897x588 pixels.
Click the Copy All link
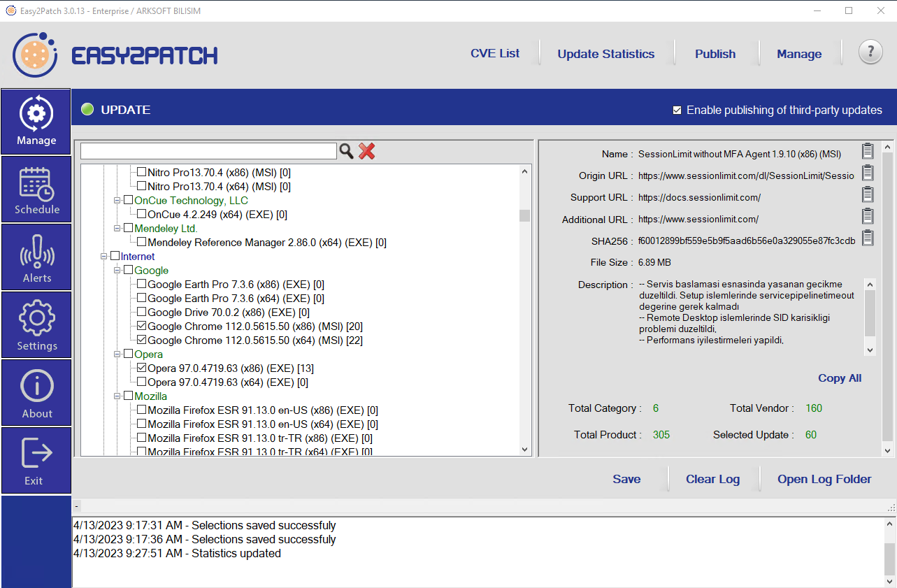(839, 378)
